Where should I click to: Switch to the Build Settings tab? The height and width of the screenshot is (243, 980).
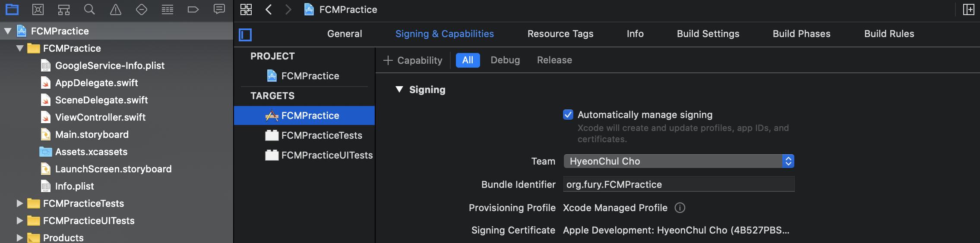point(708,34)
